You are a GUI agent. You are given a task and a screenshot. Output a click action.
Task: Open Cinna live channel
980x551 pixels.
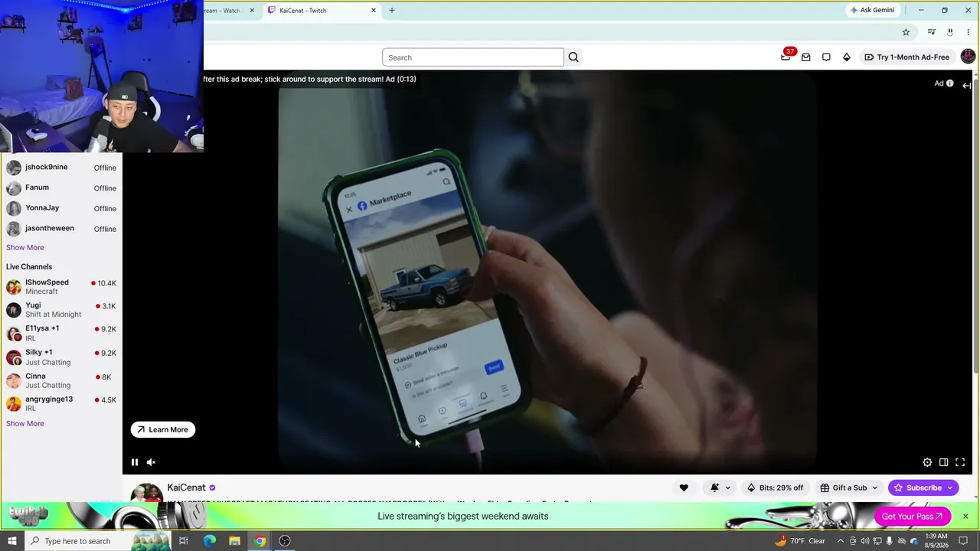point(61,381)
